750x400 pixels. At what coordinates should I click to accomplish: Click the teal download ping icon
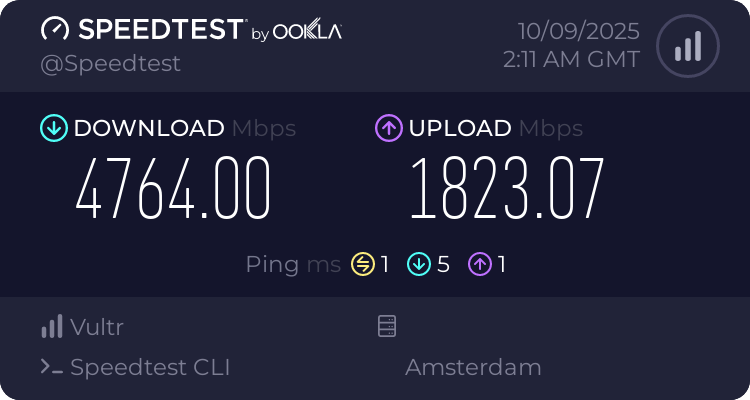tap(418, 264)
